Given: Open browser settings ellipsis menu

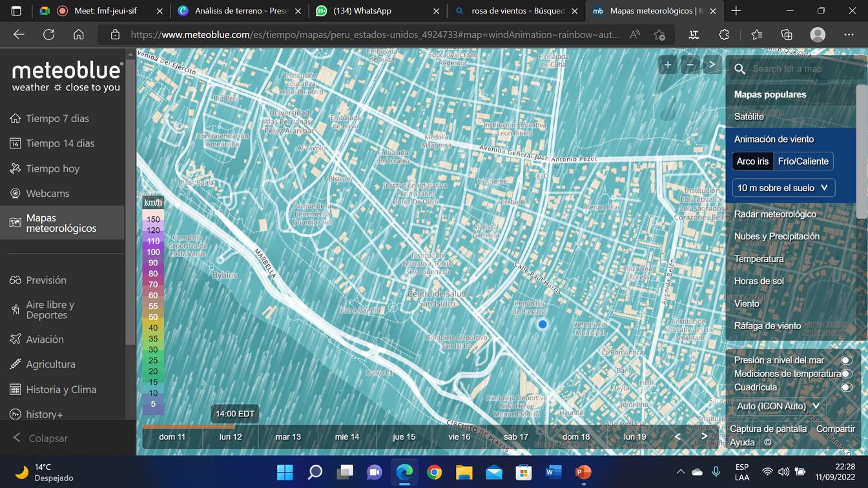Looking at the screenshot, I should [849, 35].
